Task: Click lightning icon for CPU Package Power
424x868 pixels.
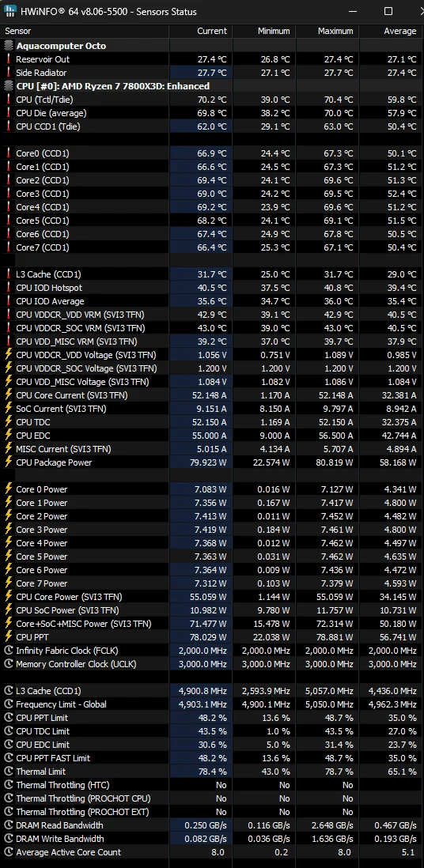Action: (x=9, y=462)
